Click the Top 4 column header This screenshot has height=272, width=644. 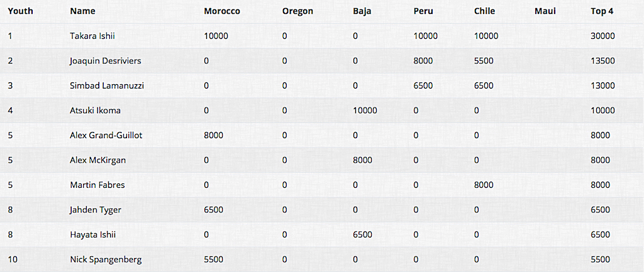click(x=602, y=11)
